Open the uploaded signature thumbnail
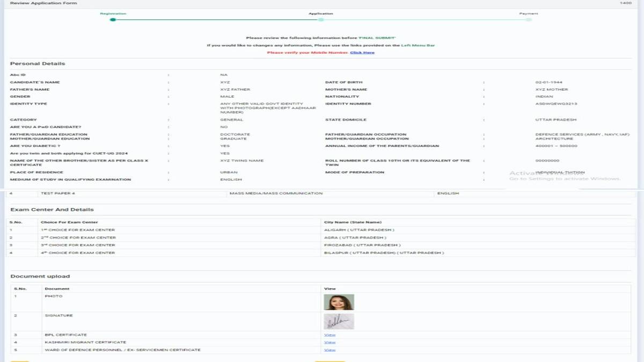644x362 pixels. coord(339,321)
